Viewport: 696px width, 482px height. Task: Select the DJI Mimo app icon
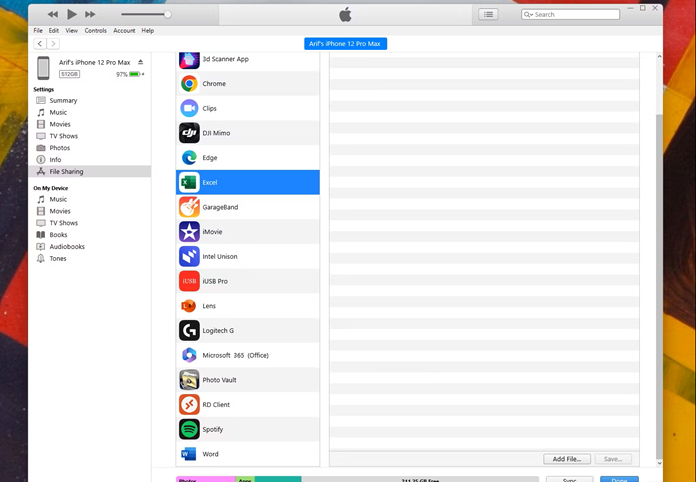(189, 133)
